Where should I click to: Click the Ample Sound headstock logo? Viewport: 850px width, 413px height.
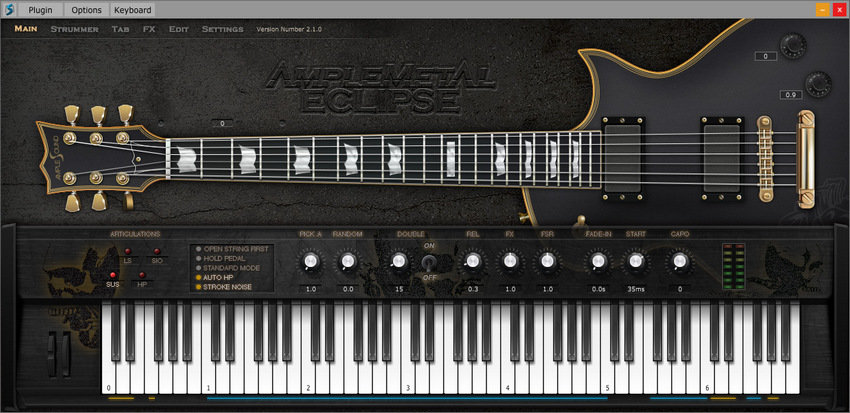point(54,158)
